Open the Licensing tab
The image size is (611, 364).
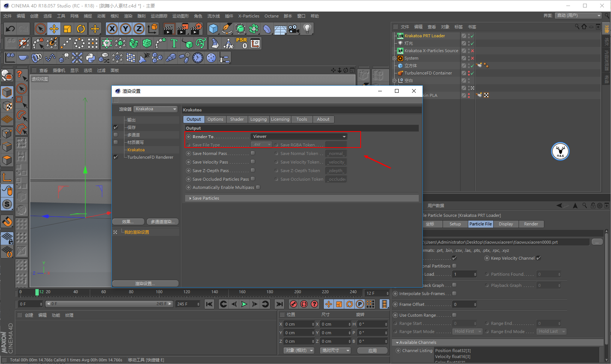coord(280,119)
